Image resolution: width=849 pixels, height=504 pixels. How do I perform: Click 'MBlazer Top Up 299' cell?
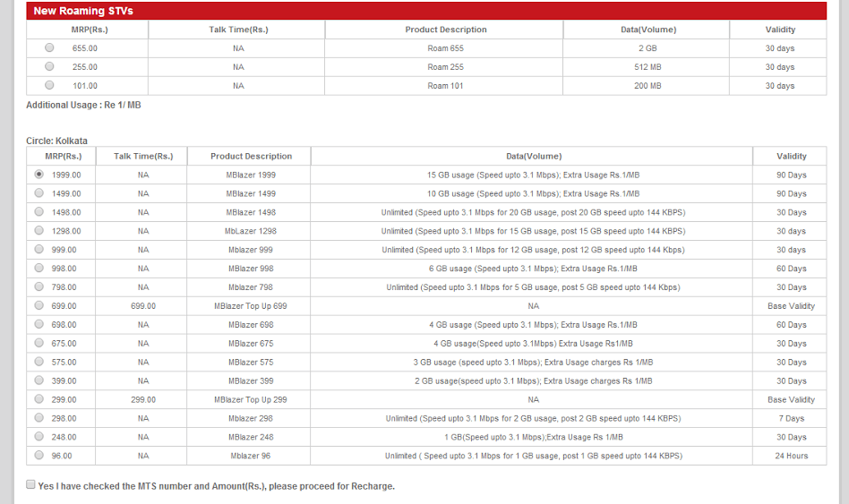pos(251,399)
